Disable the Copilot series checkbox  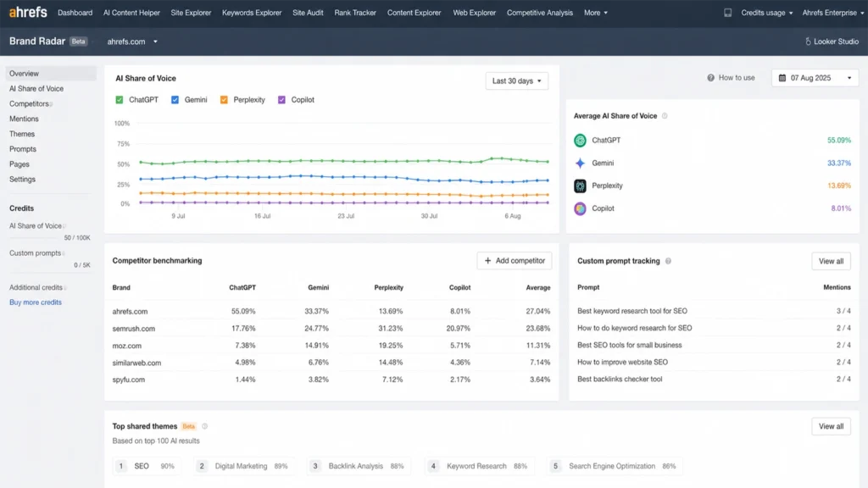[281, 100]
